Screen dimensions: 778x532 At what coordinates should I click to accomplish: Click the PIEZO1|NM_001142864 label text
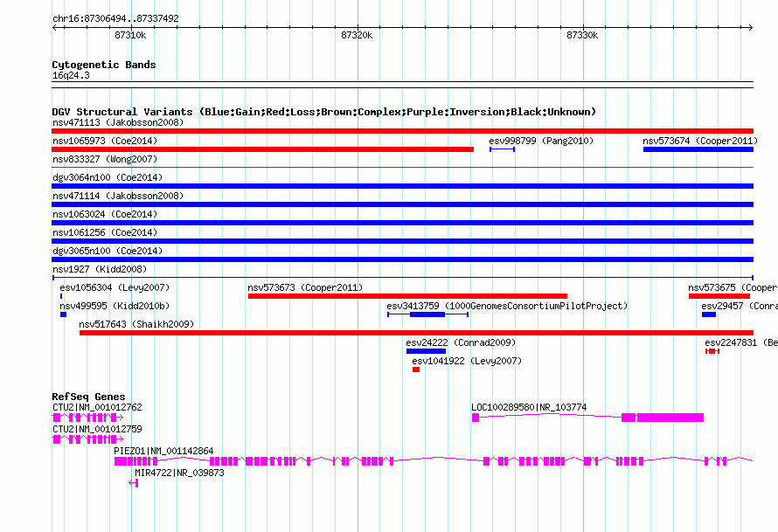pos(163,451)
